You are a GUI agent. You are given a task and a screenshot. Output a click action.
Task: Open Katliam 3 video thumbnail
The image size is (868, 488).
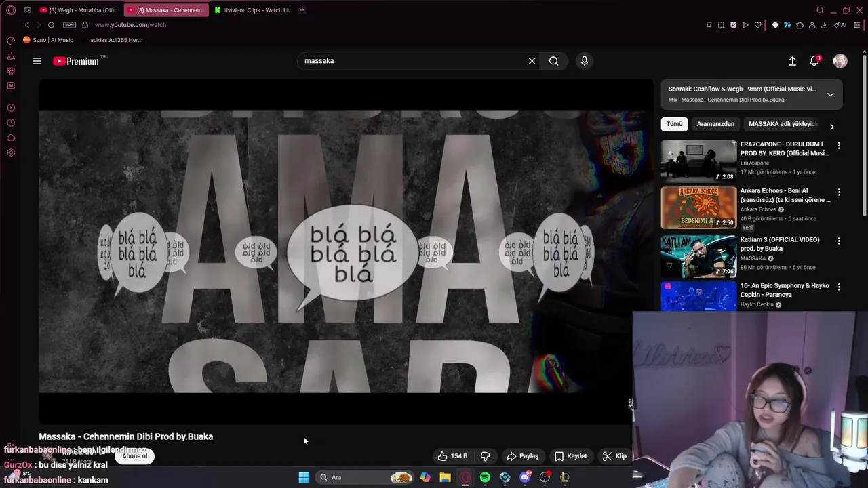(x=698, y=256)
